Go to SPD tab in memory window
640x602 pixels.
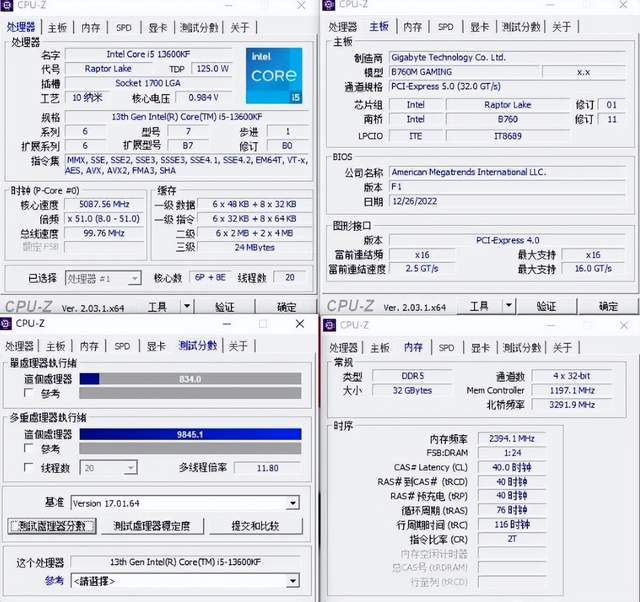446,348
